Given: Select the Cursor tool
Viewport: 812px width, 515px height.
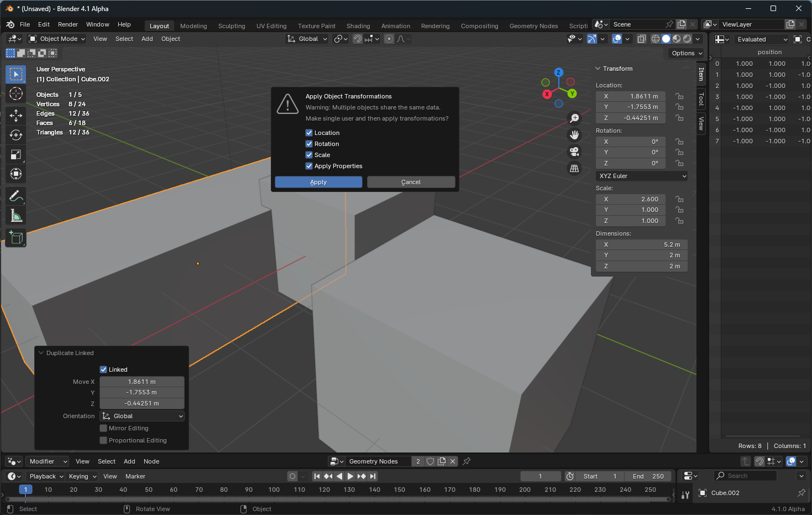Looking at the screenshot, I should coord(16,93).
